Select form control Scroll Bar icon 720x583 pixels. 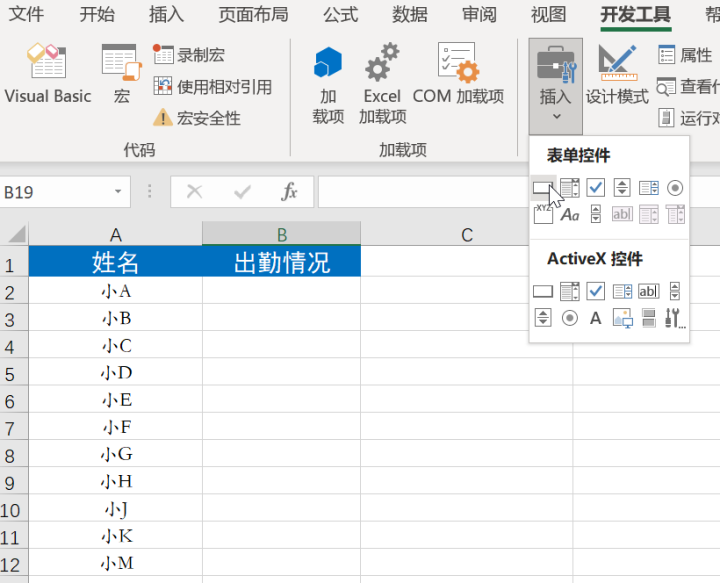point(596,214)
